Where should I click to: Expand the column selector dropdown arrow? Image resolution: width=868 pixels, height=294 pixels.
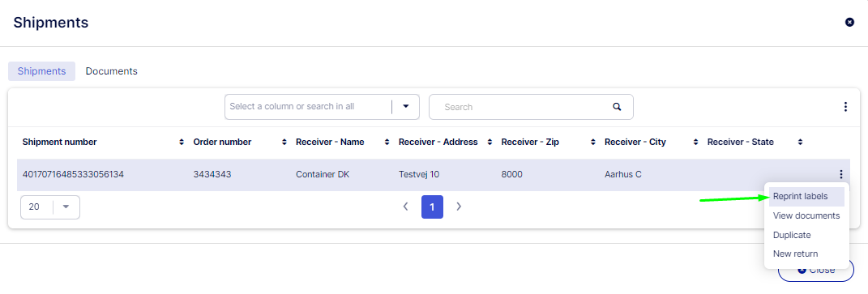406,106
